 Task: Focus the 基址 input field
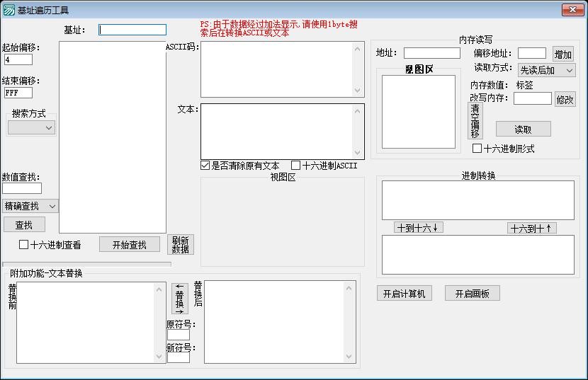pyautogui.click(x=132, y=30)
